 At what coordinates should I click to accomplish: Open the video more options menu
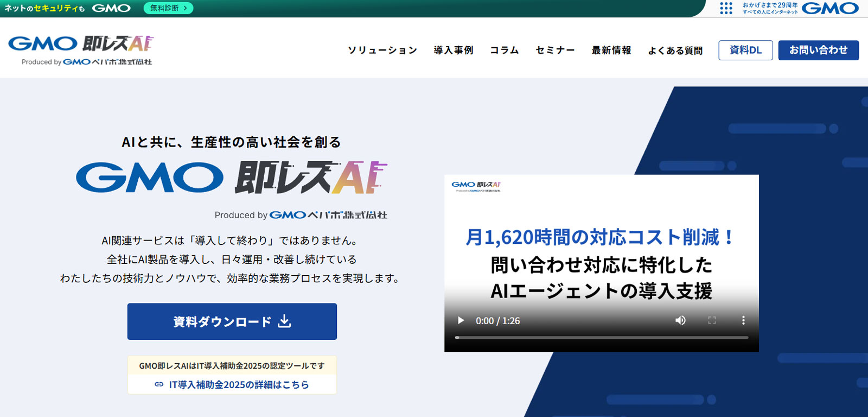(x=743, y=320)
